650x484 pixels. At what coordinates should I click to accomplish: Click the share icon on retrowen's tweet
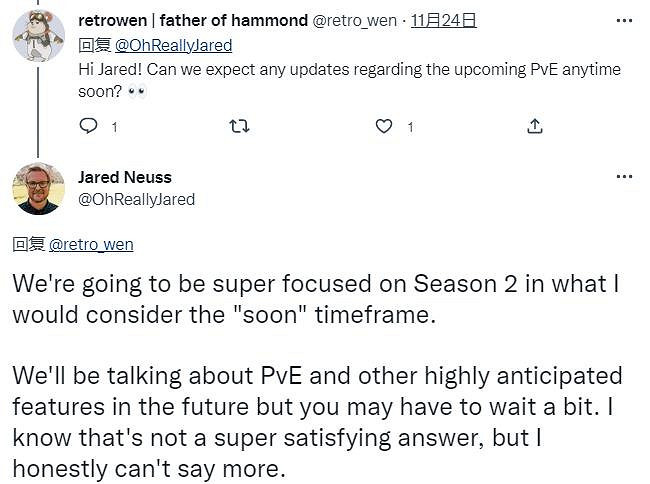pos(535,126)
